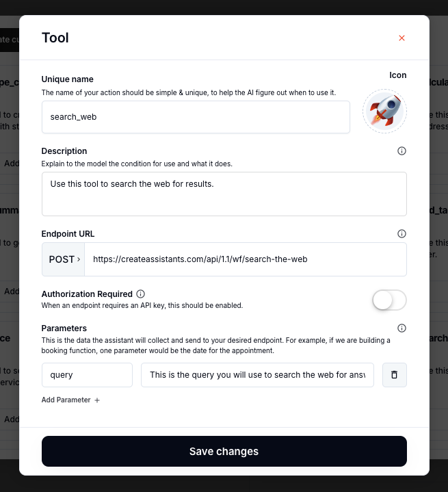Edit the Endpoint URL input field
Screen dimensions: 448x492
tap(245, 259)
